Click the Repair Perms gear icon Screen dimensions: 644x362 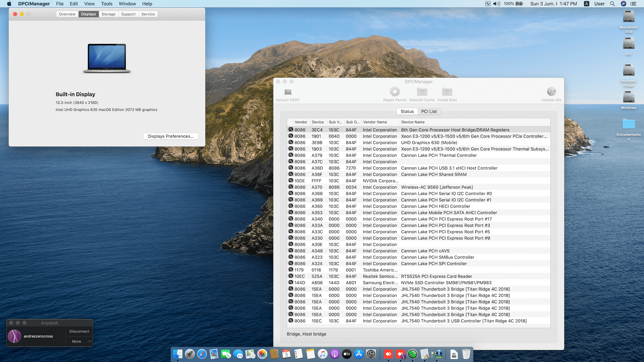pyautogui.click(x=395, y=92)
